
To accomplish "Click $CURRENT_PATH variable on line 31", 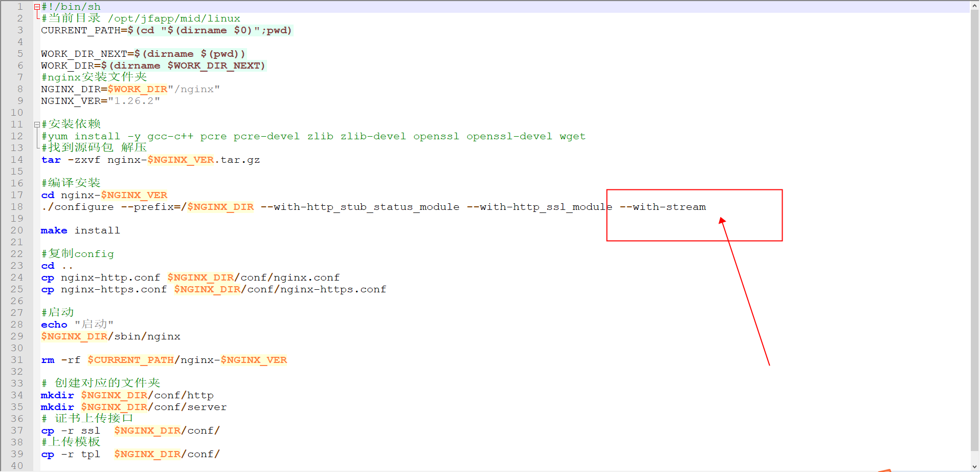I will (x=131, y=360).
